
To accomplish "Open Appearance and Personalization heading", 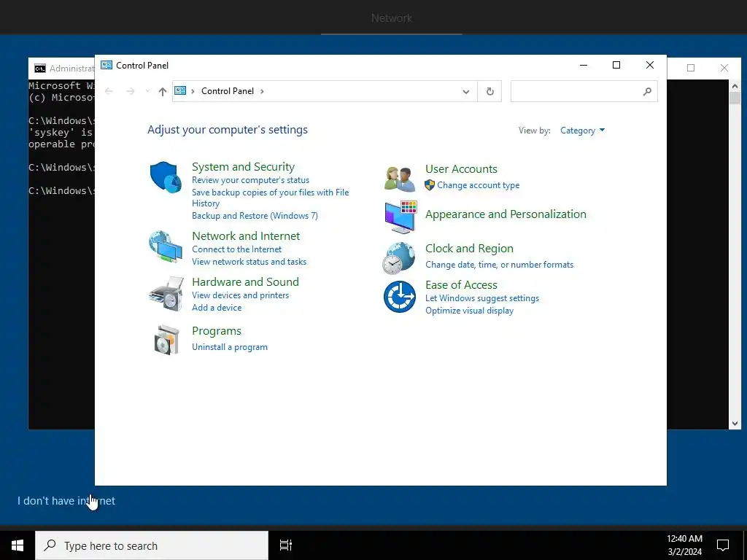I will [x=506, y=214].
